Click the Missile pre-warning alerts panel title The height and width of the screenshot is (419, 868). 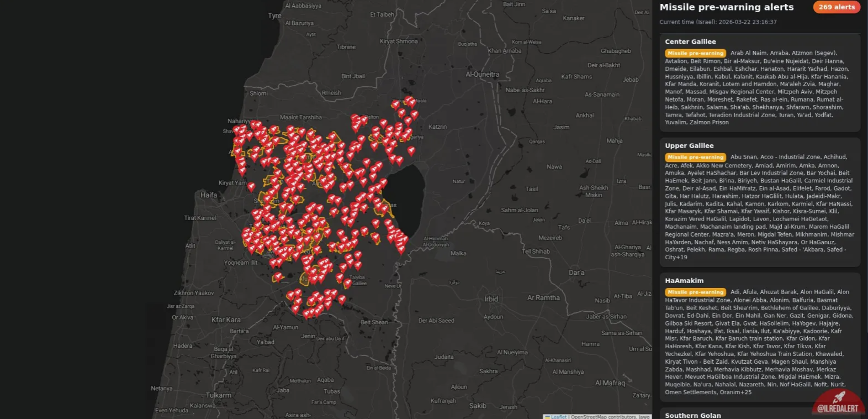pyautogui.click(x=727, y=7)
